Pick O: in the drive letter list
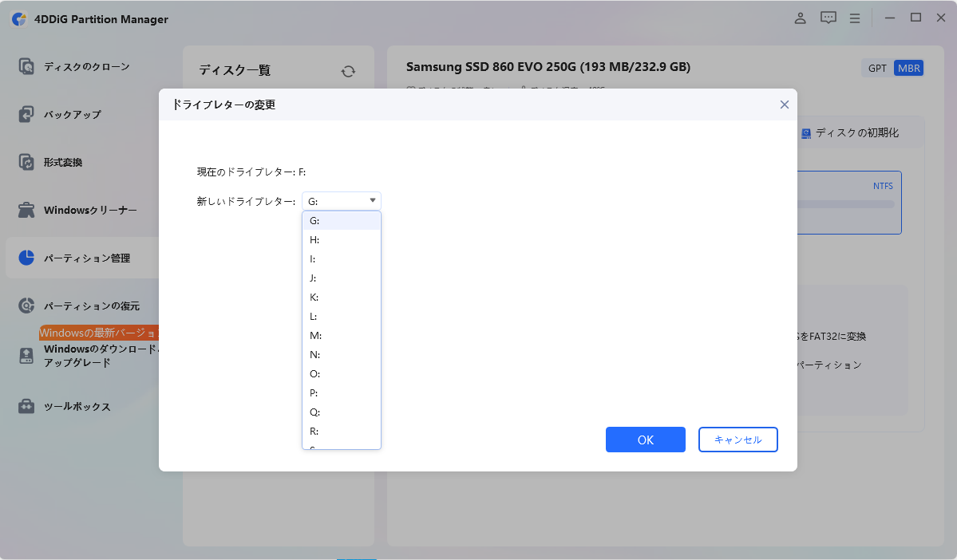Viewport: 957px width, 560px height. [x=341, y=373]
